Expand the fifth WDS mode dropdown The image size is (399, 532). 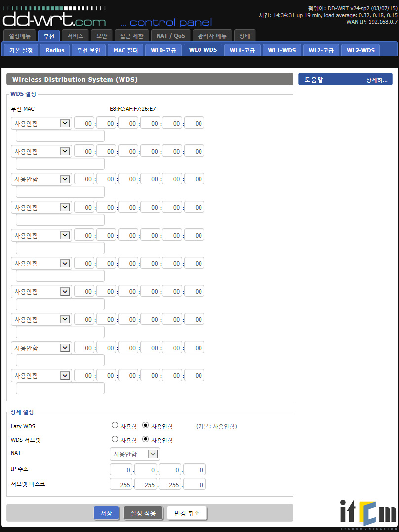tap(41, 235)
